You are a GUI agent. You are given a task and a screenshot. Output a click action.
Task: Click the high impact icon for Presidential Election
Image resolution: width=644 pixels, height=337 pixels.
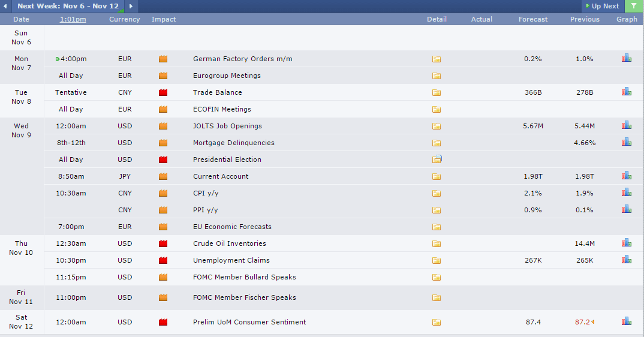coord(163,160)
